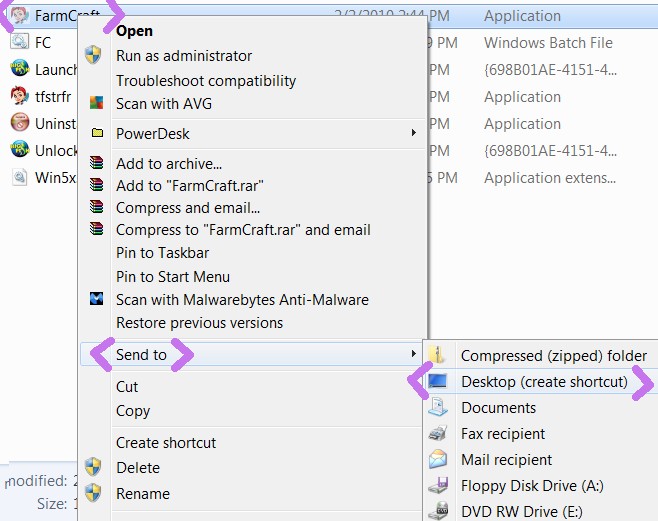
Task: Select Run as administrator
Action: pyautogui.click(x=184, y=55)
